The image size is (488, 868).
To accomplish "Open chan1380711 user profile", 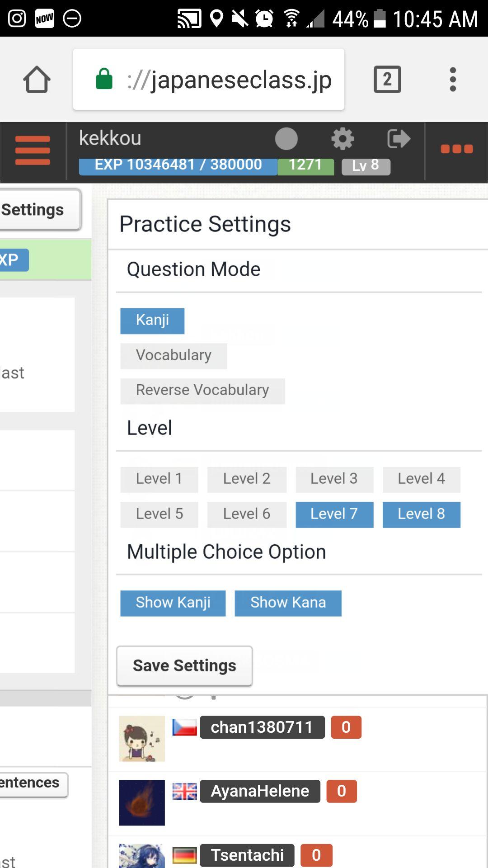I will coord(262,727).
